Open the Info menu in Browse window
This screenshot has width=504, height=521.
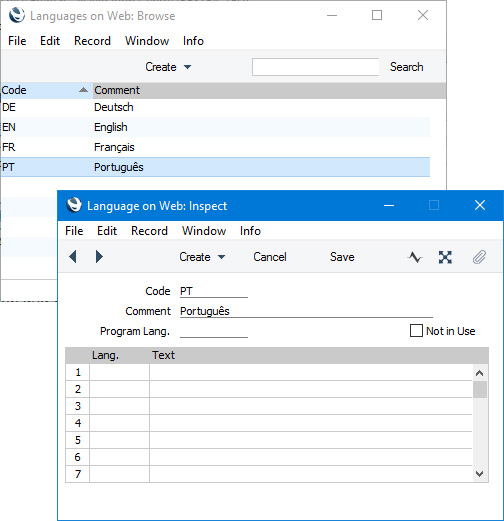point(193,41)
